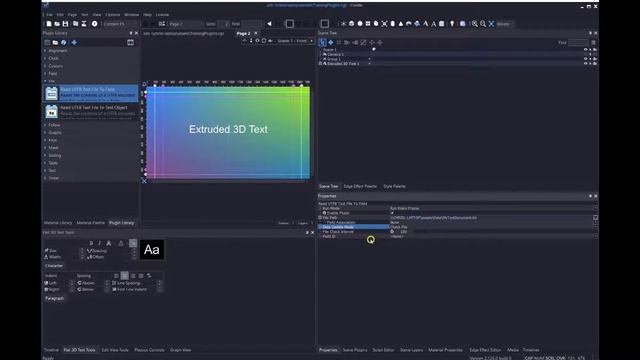Select the Field ID property row
Image resolution: width=640 pixels, height=360 pixels.
pyautogui.click(x=353, y=236)
